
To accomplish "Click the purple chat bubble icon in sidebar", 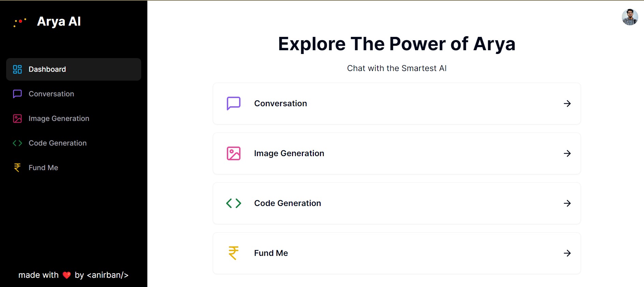I will point(17,94).
